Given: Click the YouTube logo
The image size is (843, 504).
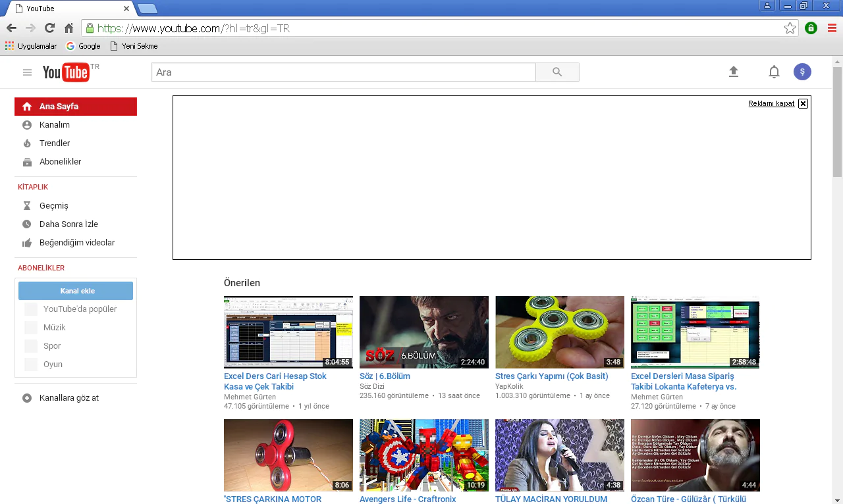Looking at the screenshot, I should [66, 72].
